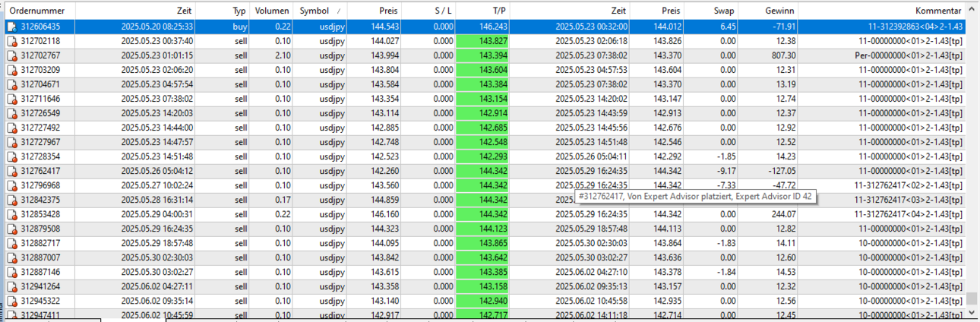Click the Swap value 6.45
980x322 pixels.
tap(727, 27)
